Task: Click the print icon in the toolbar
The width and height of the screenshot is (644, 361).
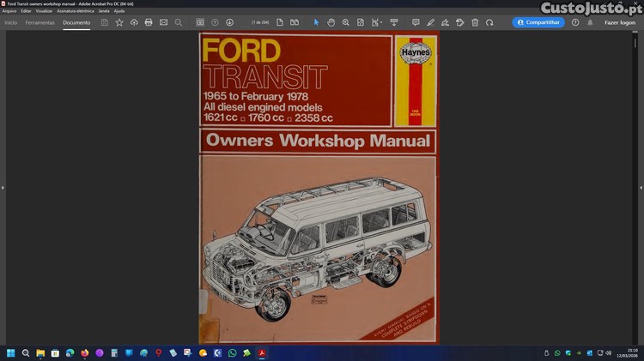Action: point(149,22)
